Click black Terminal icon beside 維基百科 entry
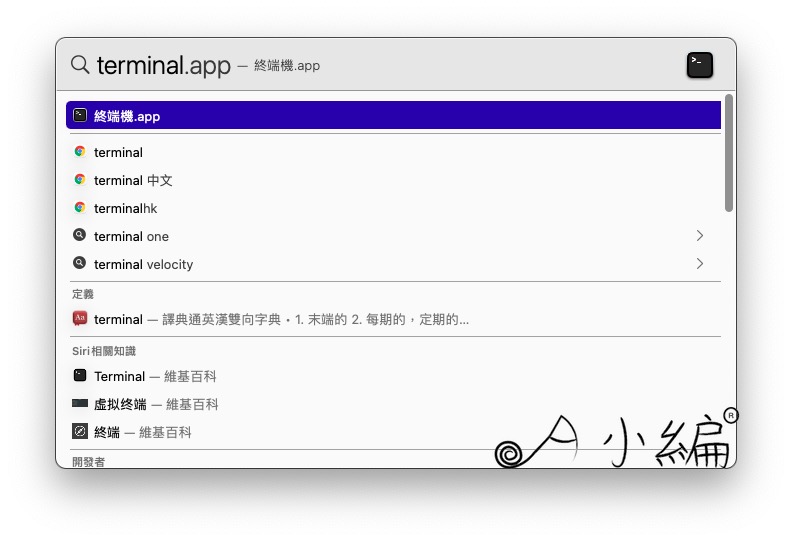Viewport: 792px width, 542px height. click(80, 375)
